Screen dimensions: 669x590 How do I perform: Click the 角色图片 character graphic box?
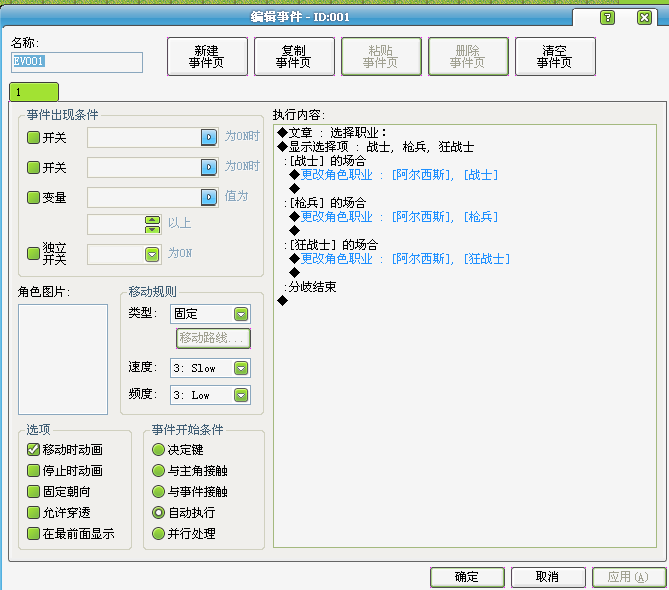pyautogui.click(x=63, y=359)
